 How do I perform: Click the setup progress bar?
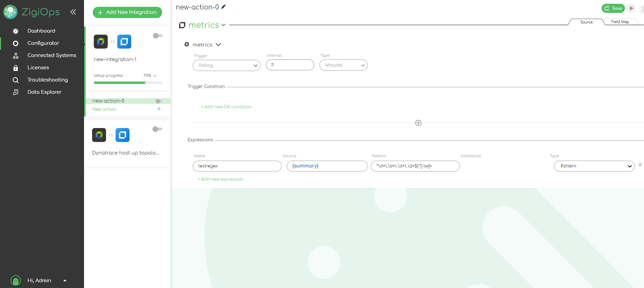[x=128, y=83]
